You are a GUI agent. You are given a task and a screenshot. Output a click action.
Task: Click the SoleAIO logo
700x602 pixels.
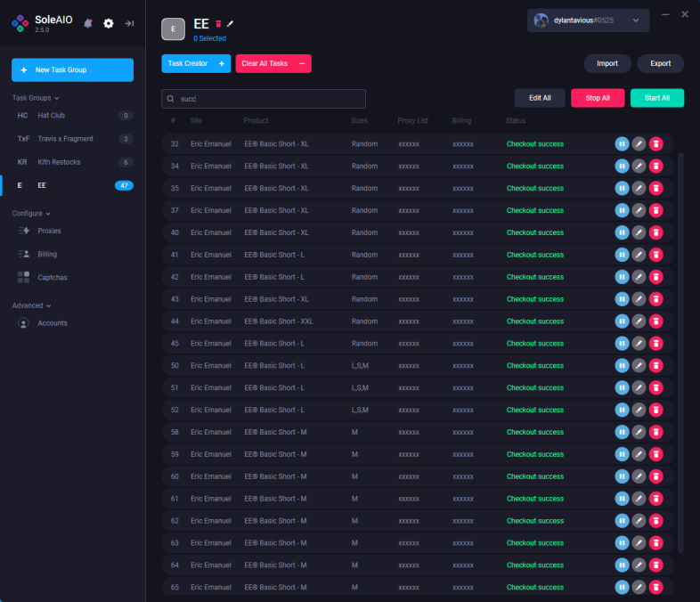(20, 23)
